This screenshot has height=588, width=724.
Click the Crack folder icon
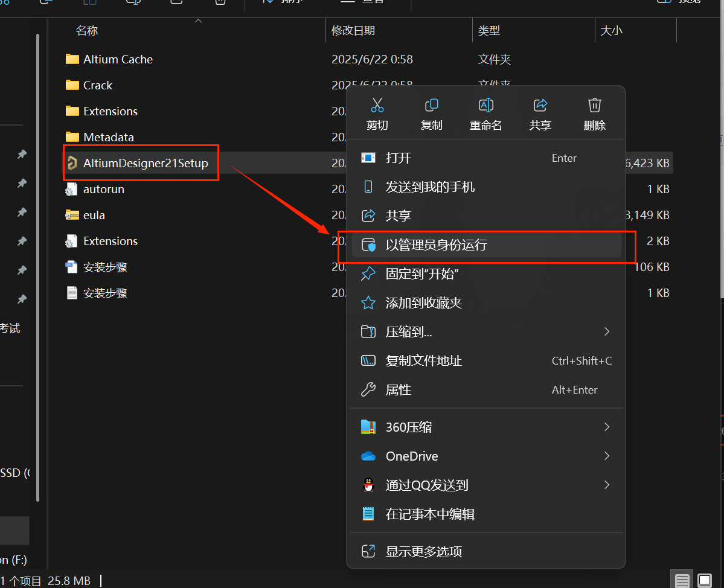[x=72, y=85]
